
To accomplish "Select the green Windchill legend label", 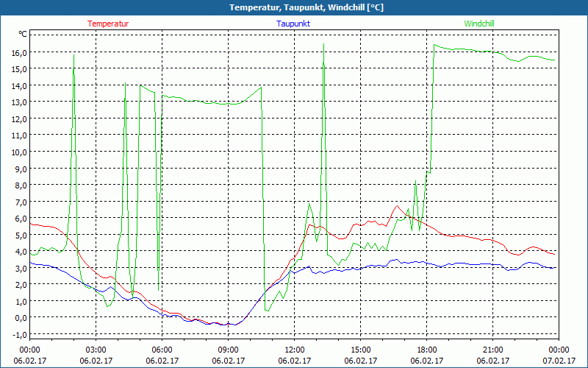I will [479, 24].
